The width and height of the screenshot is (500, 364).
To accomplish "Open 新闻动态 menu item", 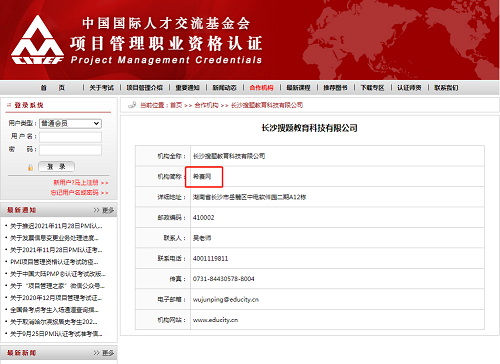I will tap(224, 88).
